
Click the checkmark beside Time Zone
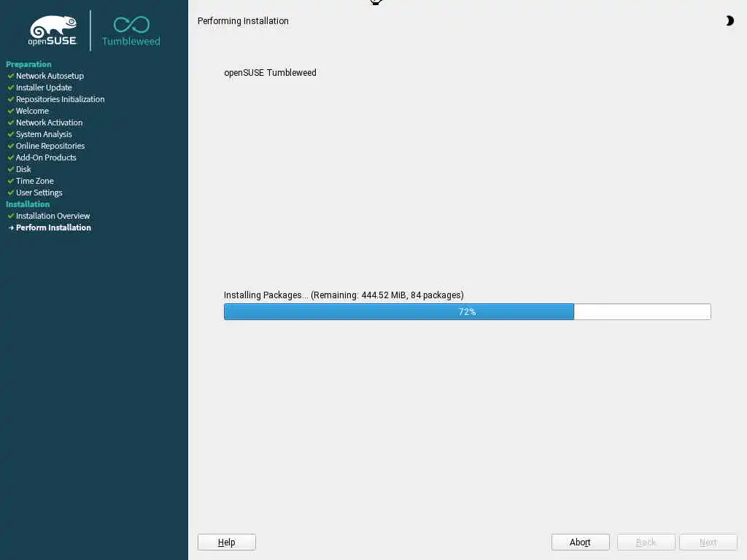(10, 181)
